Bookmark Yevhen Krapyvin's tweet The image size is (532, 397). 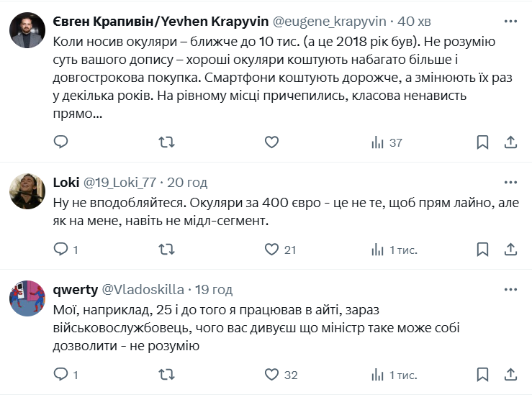click(x=482, y=142)
